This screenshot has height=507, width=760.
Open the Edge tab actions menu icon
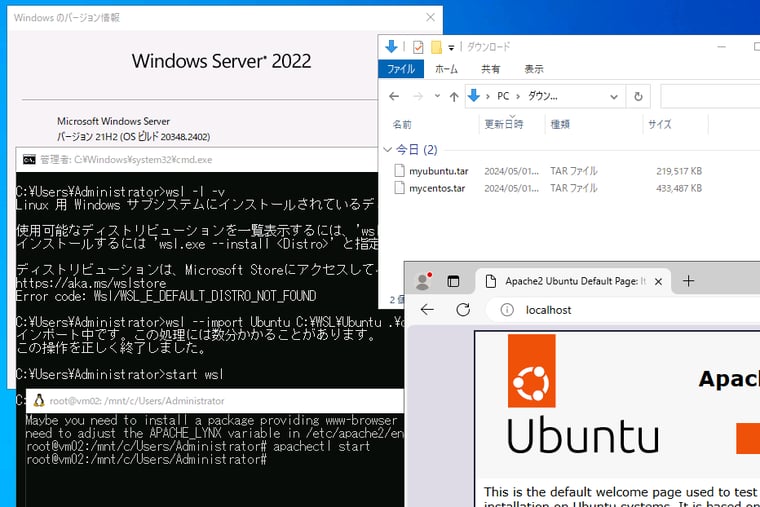pos(453,281)
